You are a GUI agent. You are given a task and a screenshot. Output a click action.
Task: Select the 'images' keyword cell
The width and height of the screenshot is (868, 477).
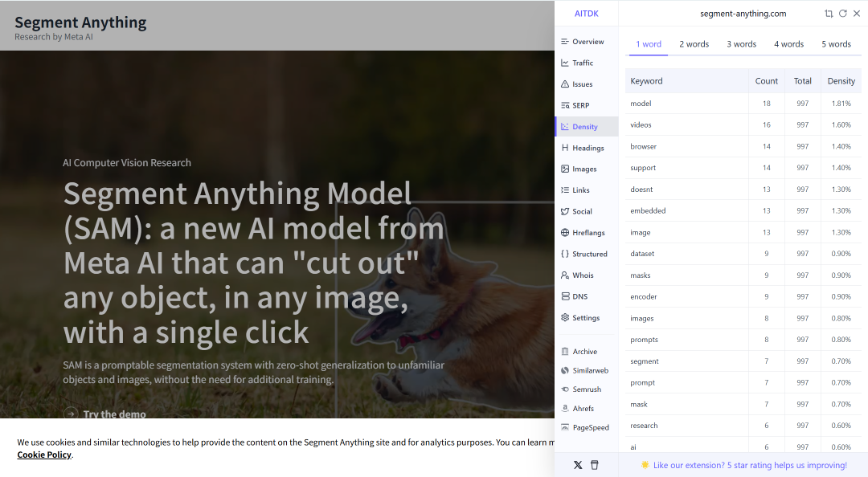pos(687,318)
